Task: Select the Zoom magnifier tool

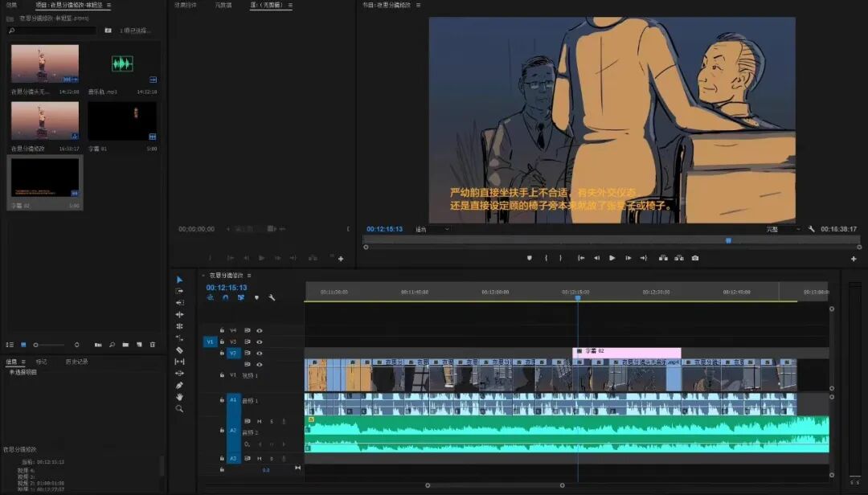Action: [x=179, y=409]
